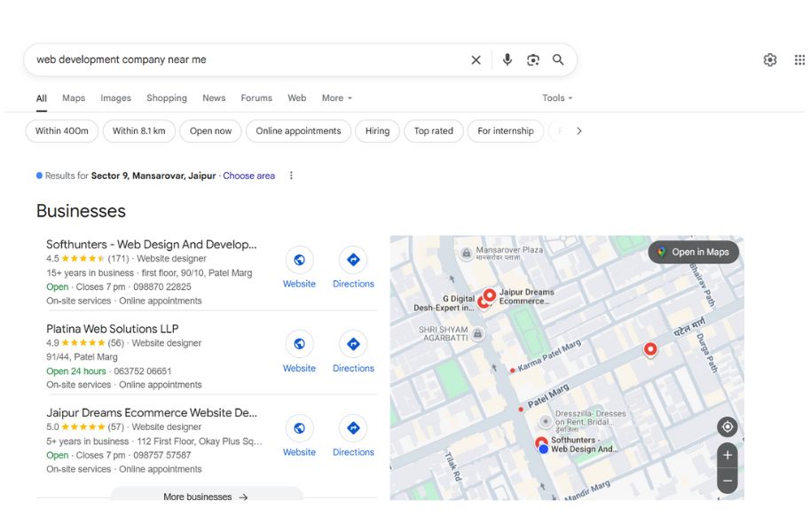Open three-dot menu beside Choose area
This screenshot has height=532, width=810.
click(291, 176)
